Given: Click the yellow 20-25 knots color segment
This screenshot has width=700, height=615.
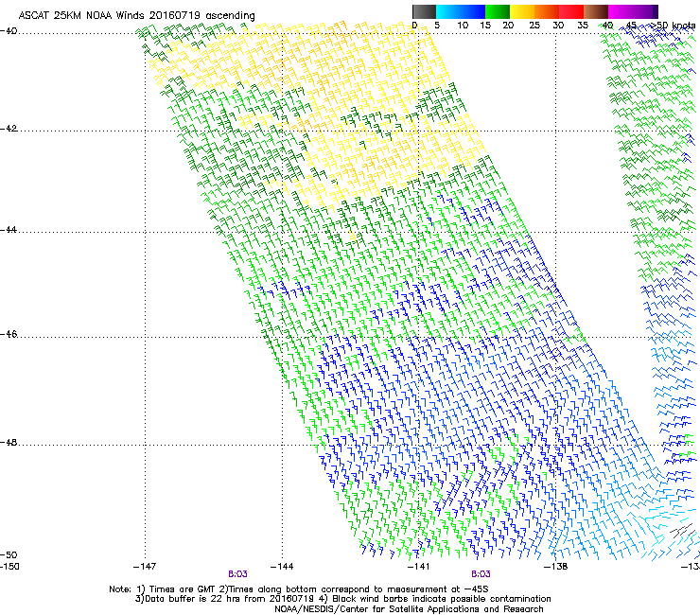Looking at the screenshot, I should 522,11.
